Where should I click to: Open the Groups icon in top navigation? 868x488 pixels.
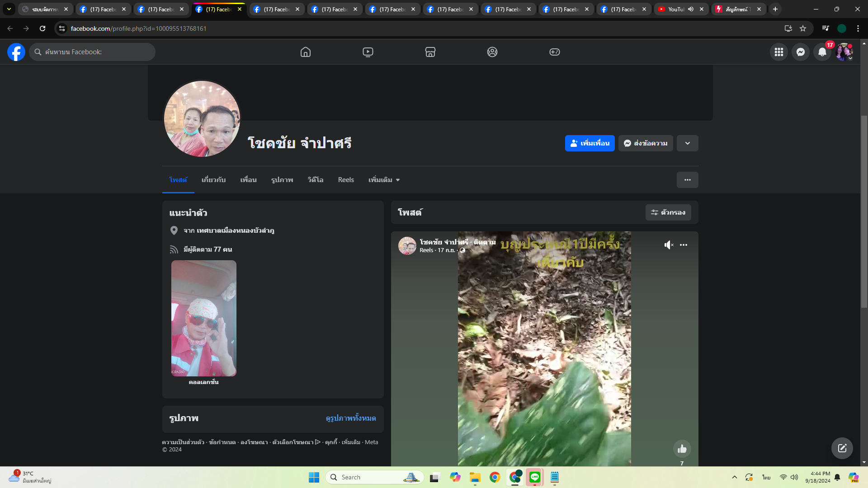tap(492, 52)
